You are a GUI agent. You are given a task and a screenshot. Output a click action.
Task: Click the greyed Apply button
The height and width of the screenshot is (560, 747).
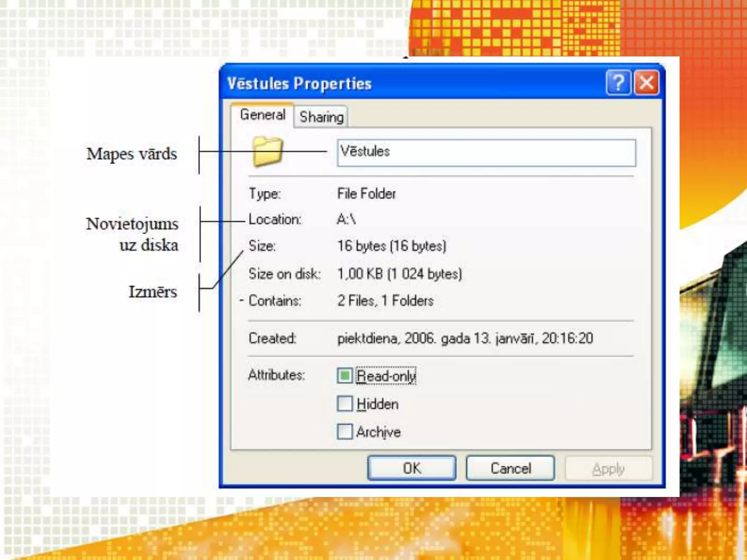(x=608, y=468)
